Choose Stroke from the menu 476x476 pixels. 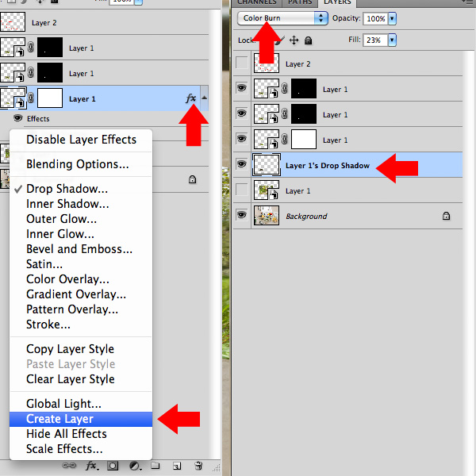(x=81, y=324)
